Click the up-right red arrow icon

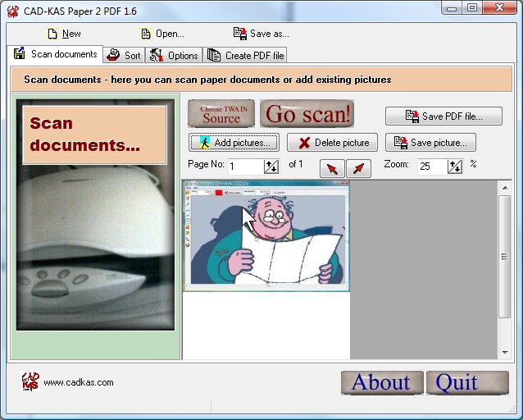[358, 168]
